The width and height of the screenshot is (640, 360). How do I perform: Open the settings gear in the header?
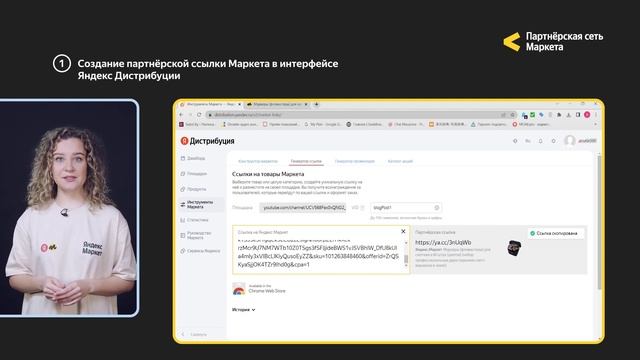553,141
